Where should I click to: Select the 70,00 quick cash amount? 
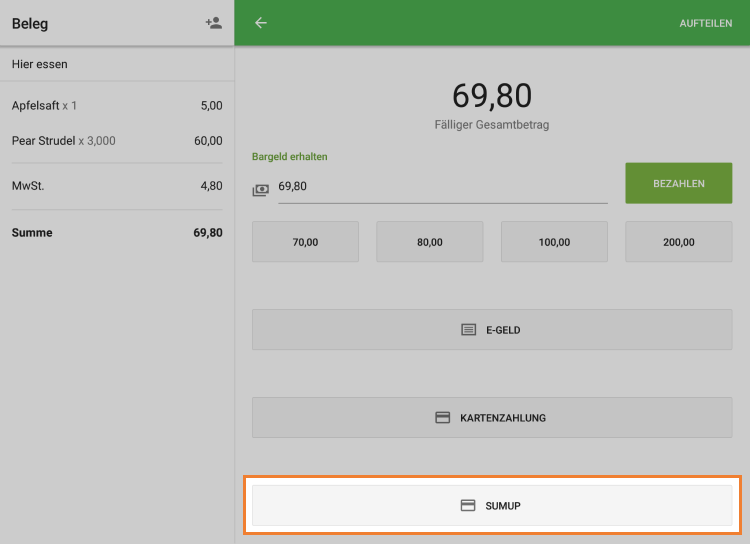[x=305, y=242]
